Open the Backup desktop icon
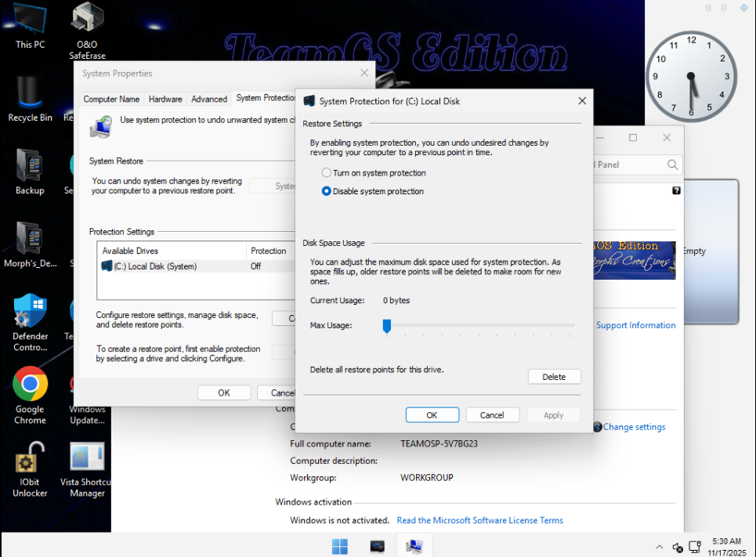The width and height of the screenshot is (756, 557). (30, 172)
